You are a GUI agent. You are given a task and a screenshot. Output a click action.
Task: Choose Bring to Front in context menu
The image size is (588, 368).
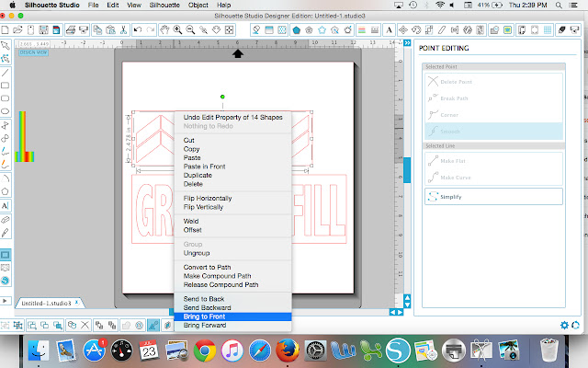point(232,316)
